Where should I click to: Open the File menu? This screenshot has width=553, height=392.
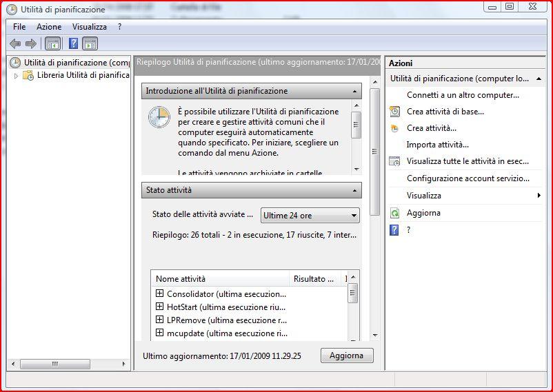[19, 27]
